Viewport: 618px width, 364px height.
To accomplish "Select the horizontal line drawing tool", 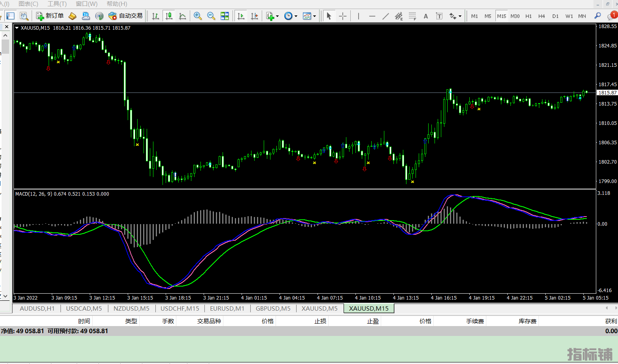I will [x=372, y=16].
